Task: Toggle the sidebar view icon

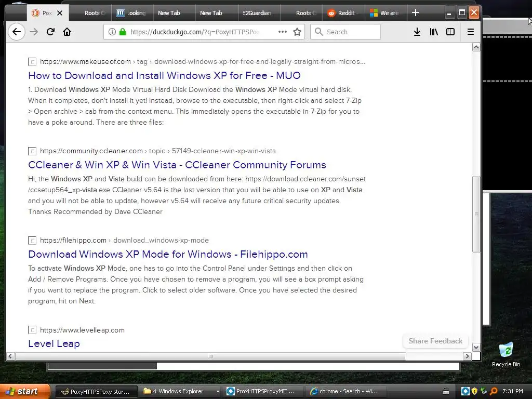Action: 450,32
